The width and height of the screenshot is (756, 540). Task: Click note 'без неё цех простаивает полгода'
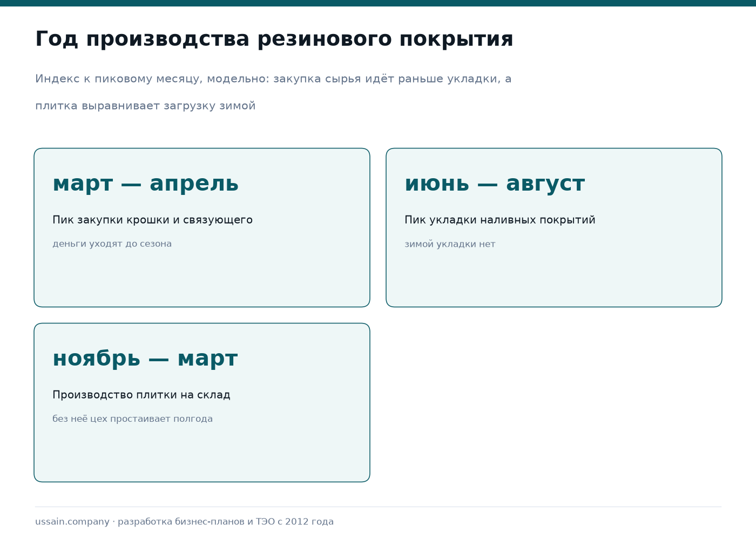(x=132, y=419)
